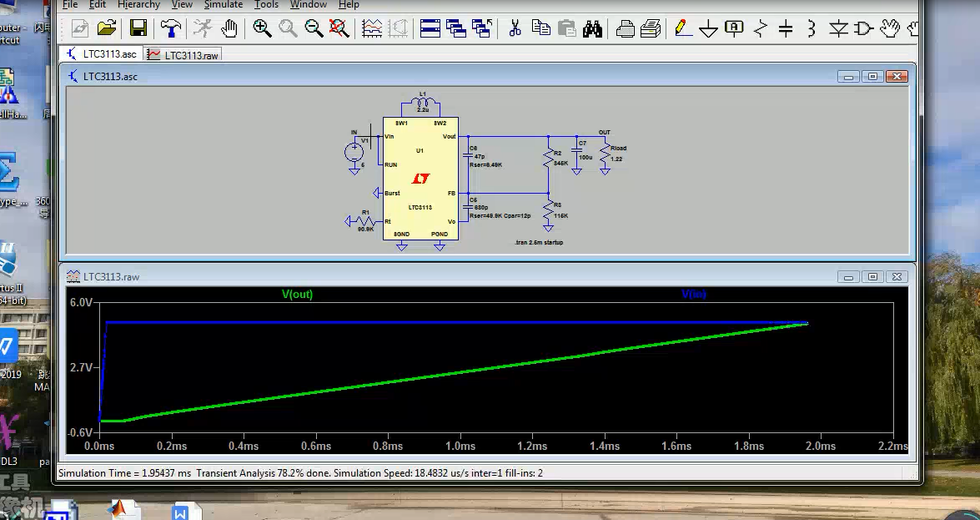
Task: Open the Hierarchy menu
Action: pyautogui.click(x=138, y=4)
